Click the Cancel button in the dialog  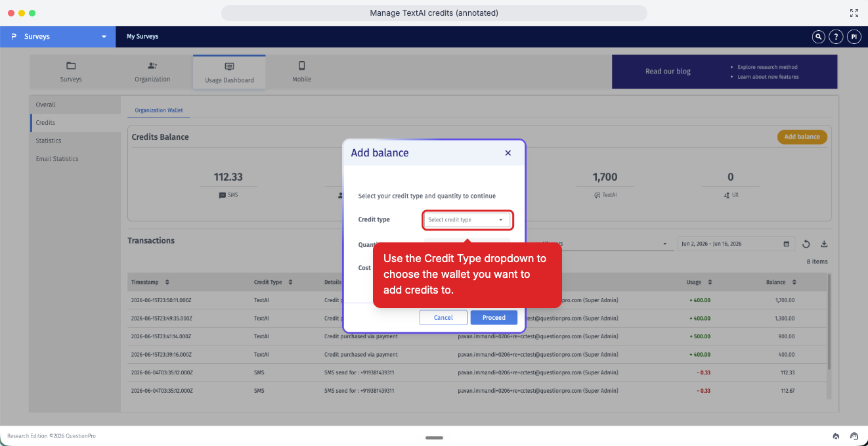pos(443,317)
